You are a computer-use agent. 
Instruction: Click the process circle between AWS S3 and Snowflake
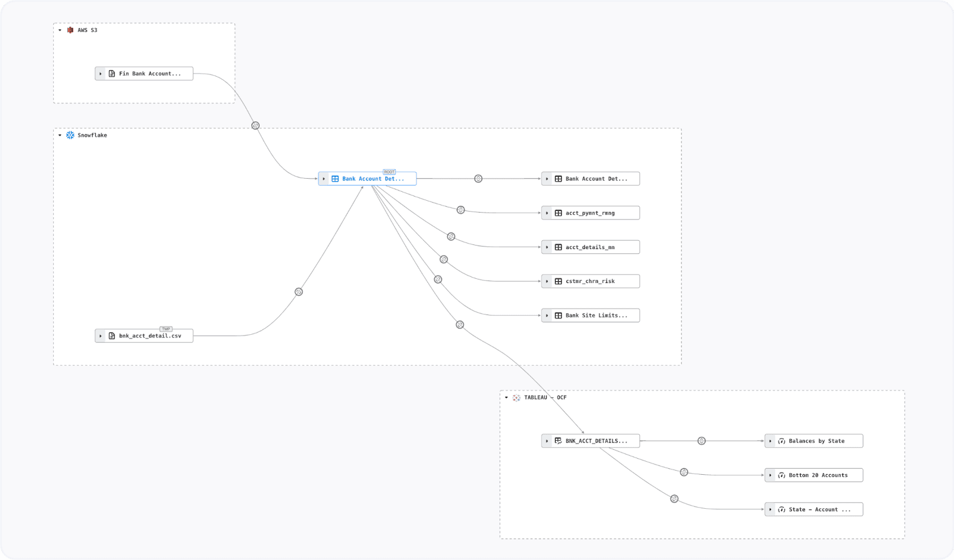[x=255, y=126]
